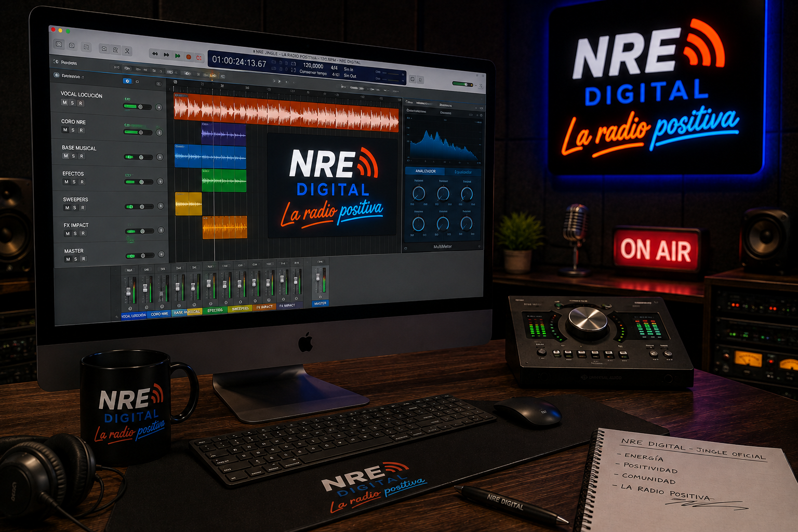Click the pan knob on EFECTOS track
The height and width of the screenshot is (532, 798).
coord(160,181)
